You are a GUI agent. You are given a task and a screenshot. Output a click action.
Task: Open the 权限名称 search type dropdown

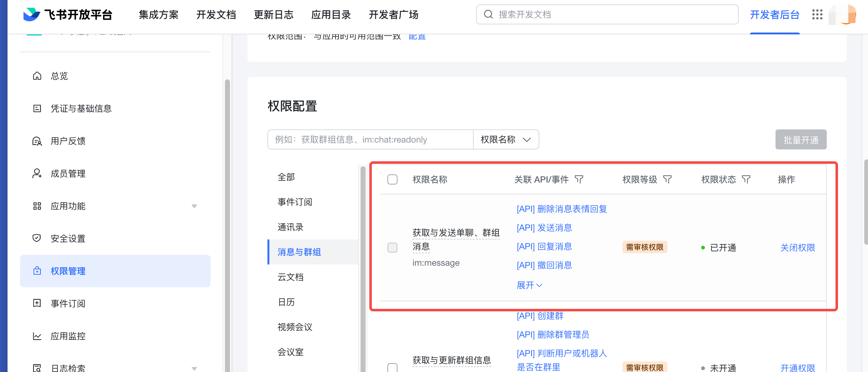pyautogui.click(x=506, y=140)
